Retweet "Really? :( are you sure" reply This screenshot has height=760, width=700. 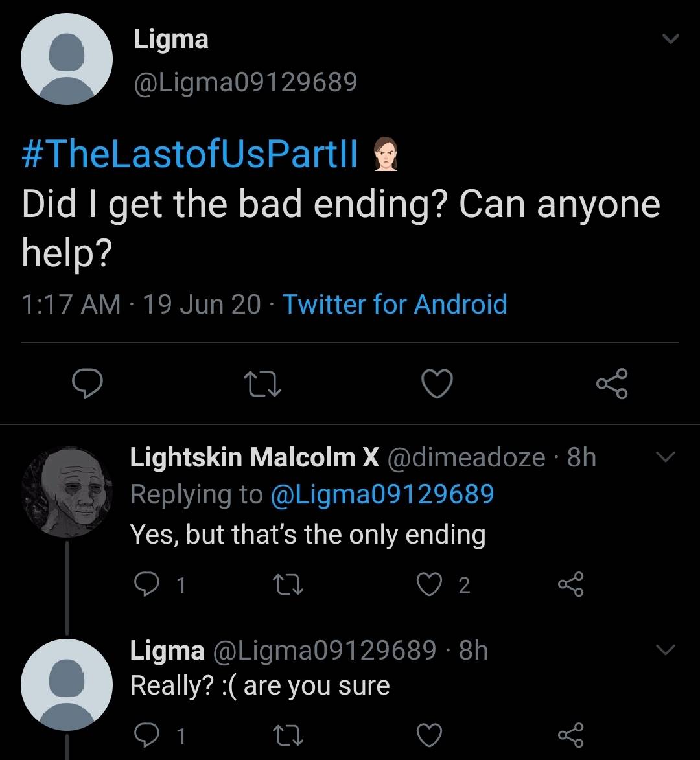[286, 735]
